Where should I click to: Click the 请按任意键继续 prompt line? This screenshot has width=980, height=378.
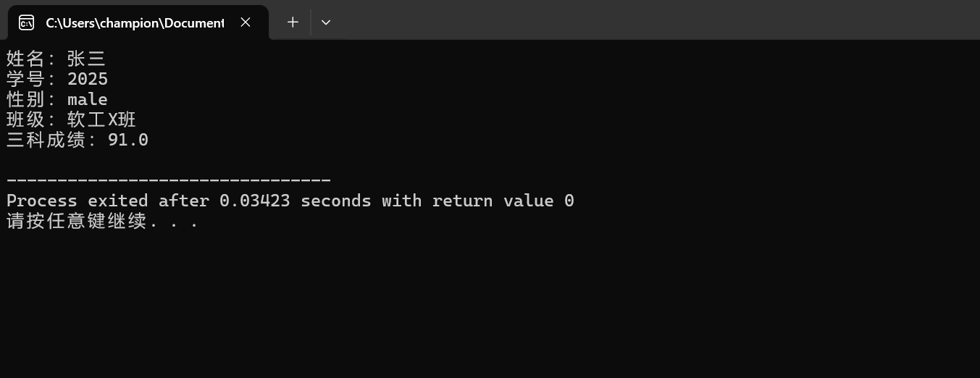[x=102, y=221]
